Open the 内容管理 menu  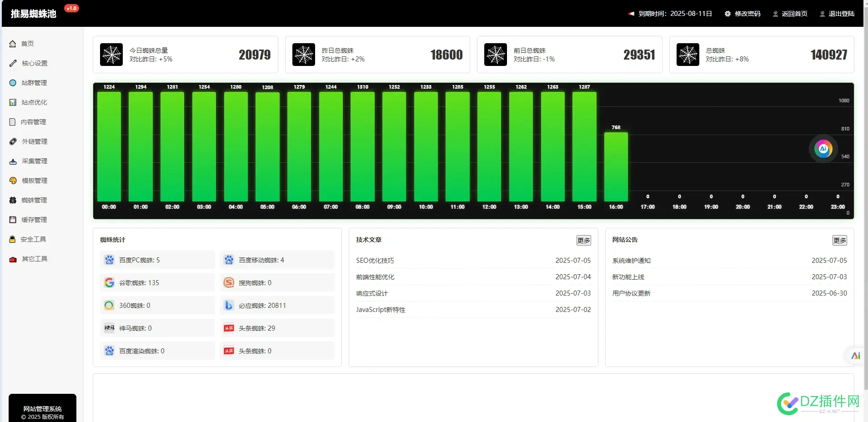(33, 122)
